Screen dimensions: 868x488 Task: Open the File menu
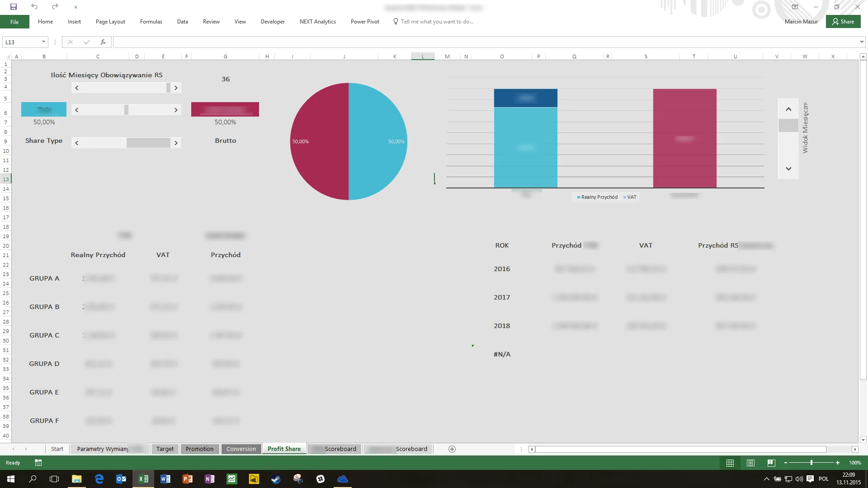click(x=14, y=22)
